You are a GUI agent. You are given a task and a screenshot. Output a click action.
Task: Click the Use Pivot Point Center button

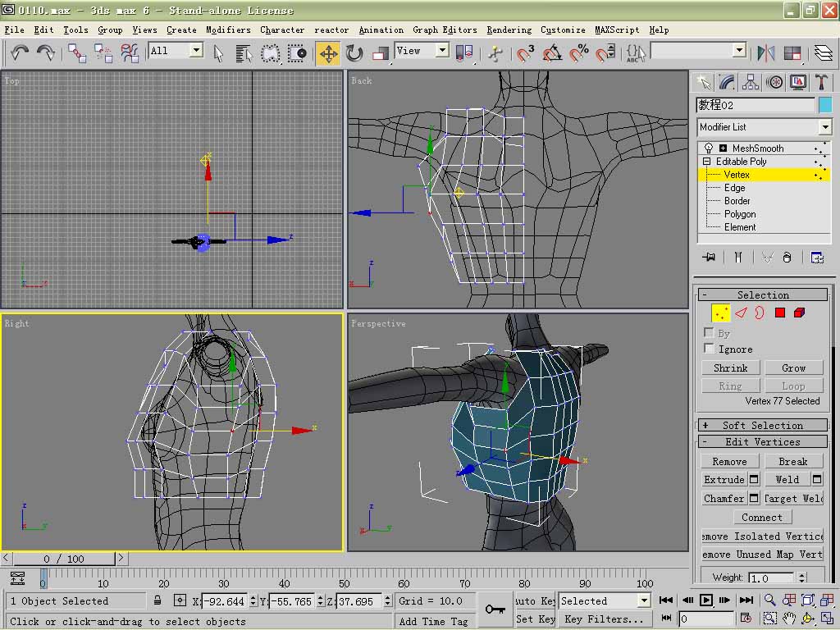464,53
